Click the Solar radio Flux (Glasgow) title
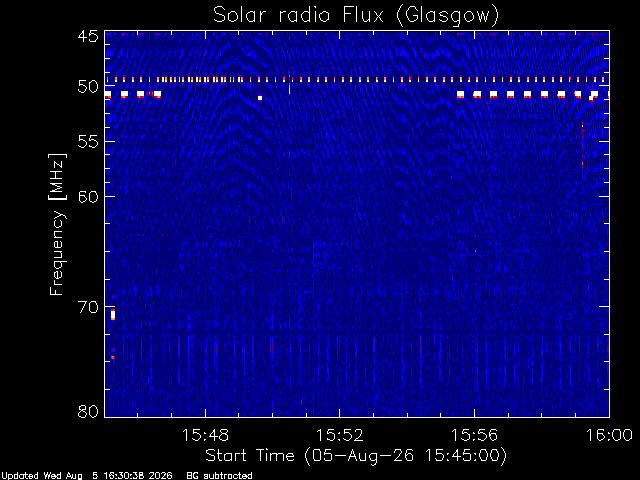The width and height of the screenshot is (640, 480). point(356,16)
